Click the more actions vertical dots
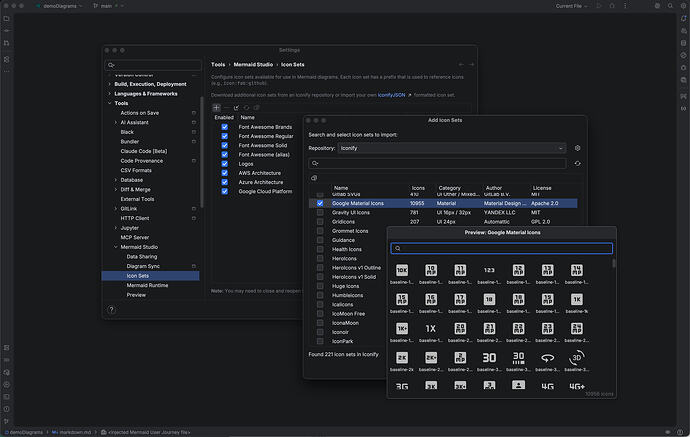Image resolution: width=690 pixels, height=437 pixels. [625, 6]
